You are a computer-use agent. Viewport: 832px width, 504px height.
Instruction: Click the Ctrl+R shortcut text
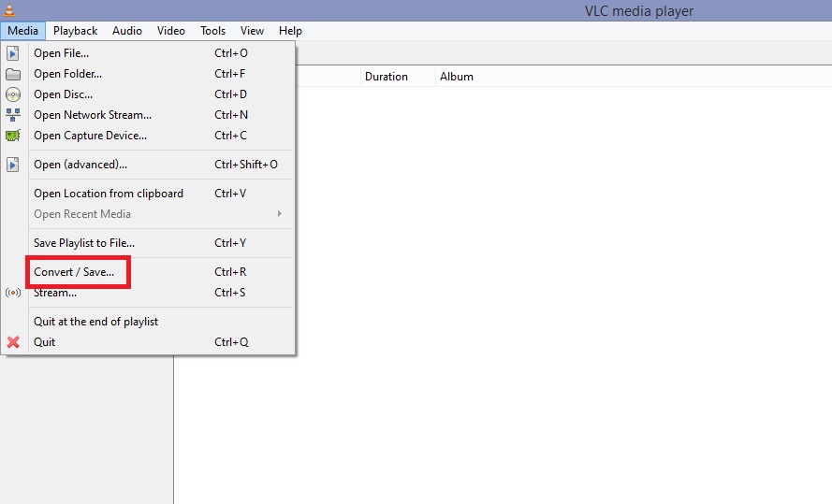[x=230, y=272]
